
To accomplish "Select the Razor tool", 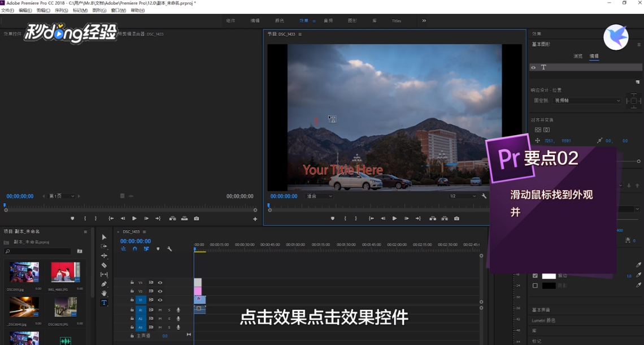I will click(x=104, y=265).
